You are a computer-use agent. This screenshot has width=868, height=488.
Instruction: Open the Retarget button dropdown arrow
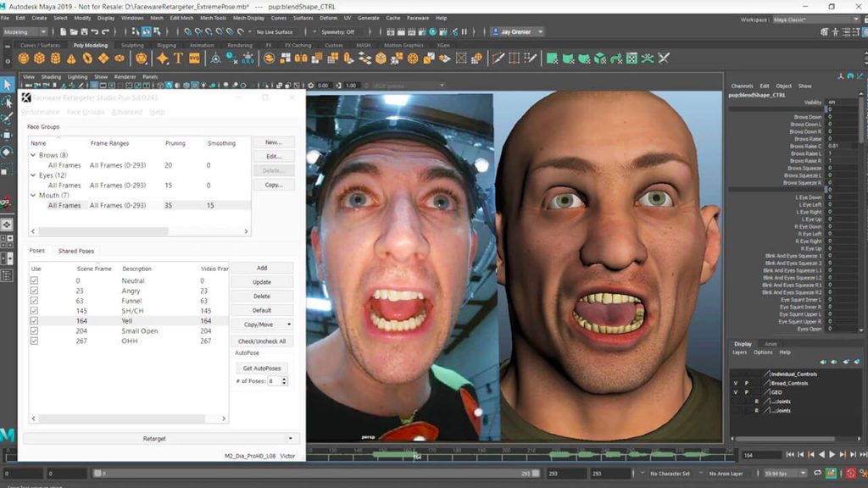tap(290, 439)
